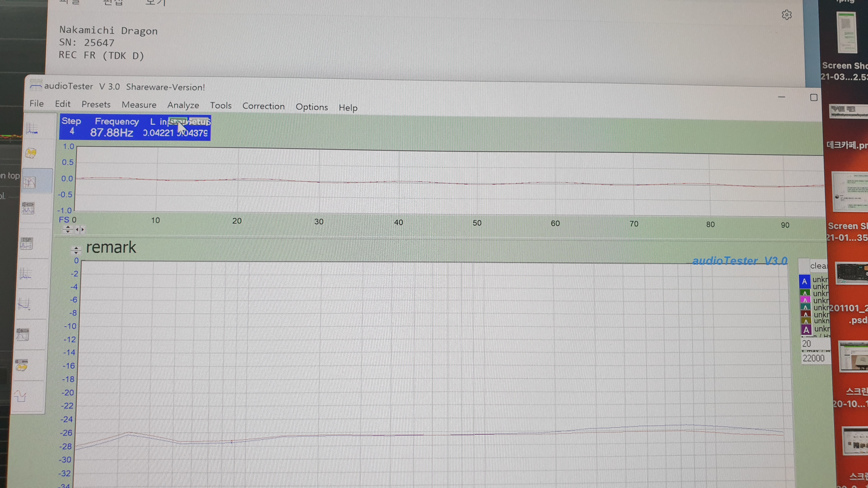Click the curve-dip impedance icon in sidebar
This screenshot has height=488, width=868.
pos(24,304)
